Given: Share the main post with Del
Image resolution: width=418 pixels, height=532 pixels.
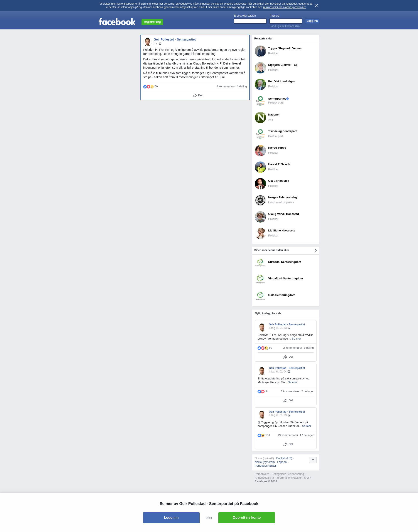Looking at the screenshot, I should (197, 95).
